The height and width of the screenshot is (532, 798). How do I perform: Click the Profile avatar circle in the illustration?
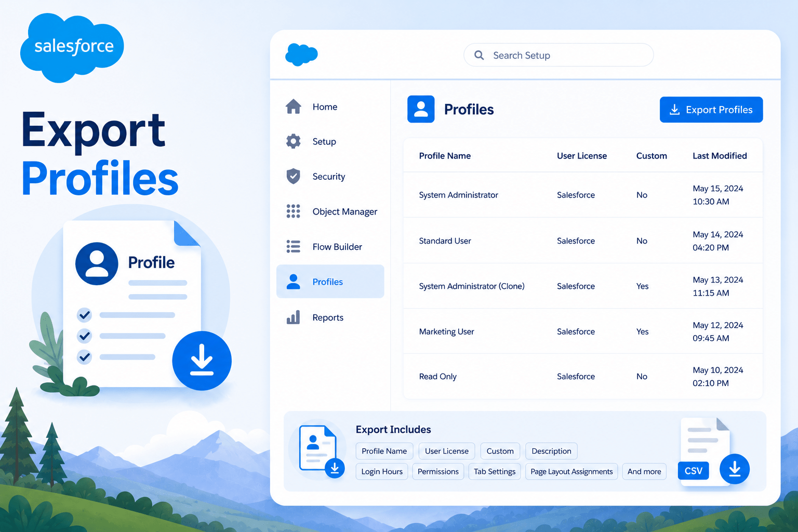(x=97, y=263)
